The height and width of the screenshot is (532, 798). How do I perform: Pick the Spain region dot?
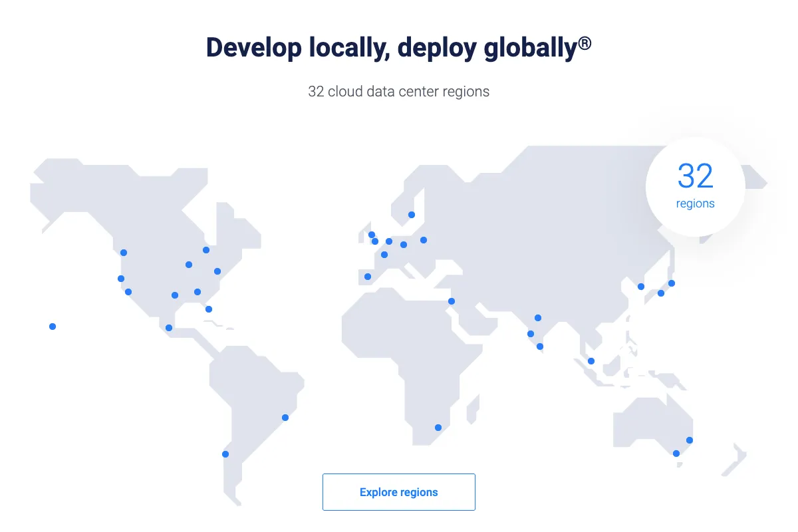tap(368, 277)
